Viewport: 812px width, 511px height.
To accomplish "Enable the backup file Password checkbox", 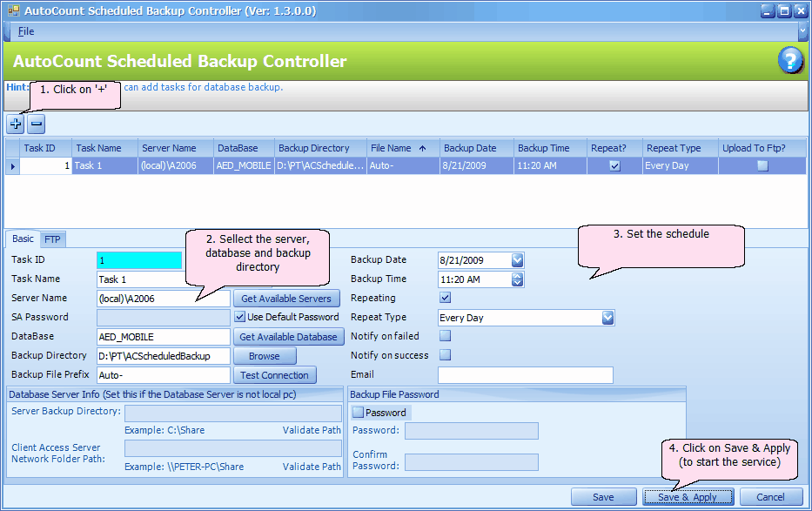I will 358,413.
